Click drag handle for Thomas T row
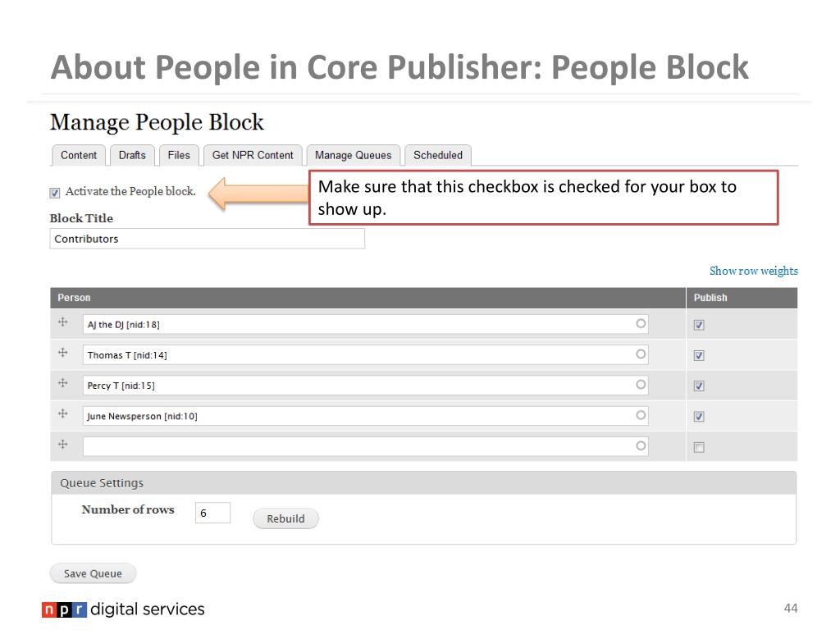Screen dimensions: 840x630 coord(62,353)
